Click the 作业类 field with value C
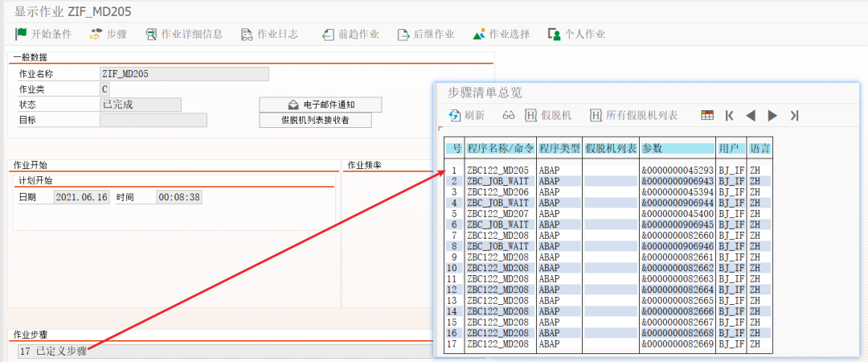The height and width of the screenshot is (362, 868). [104, 89]
